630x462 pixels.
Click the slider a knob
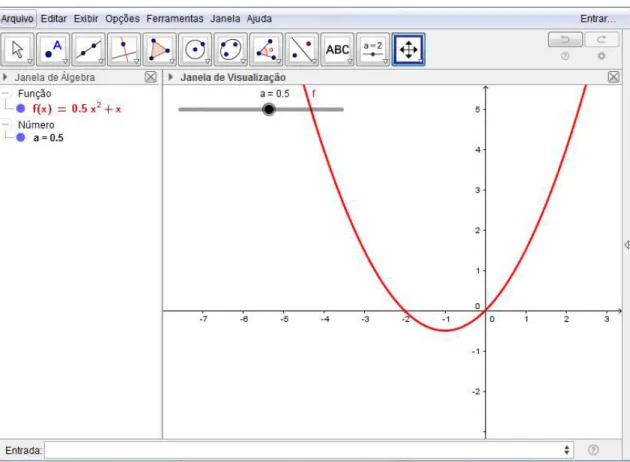pyautogui.click(x=269, y=109)
